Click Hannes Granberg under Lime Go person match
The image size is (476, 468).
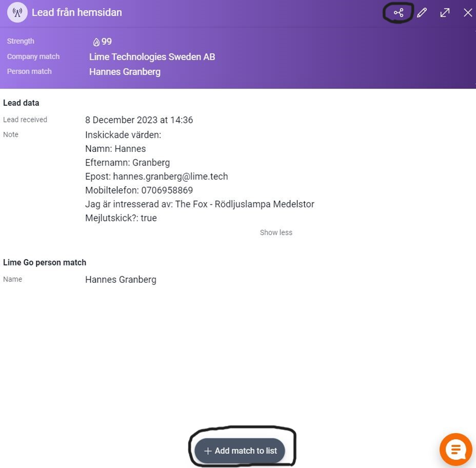[121, 280]
